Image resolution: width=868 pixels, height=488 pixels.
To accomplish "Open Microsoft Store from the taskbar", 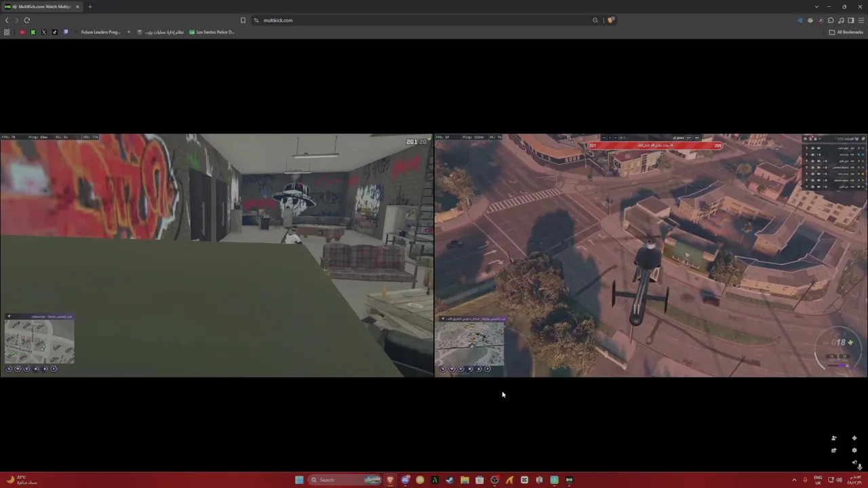I will pos(479,480).
